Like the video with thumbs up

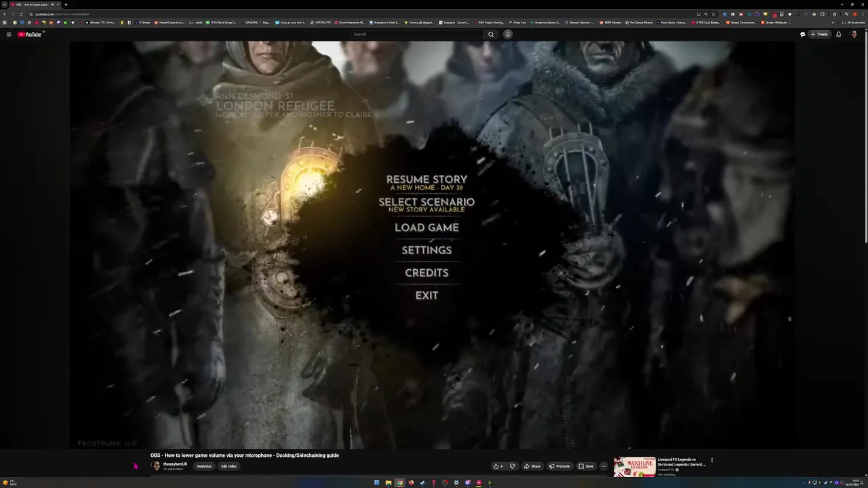click(498, 466)
